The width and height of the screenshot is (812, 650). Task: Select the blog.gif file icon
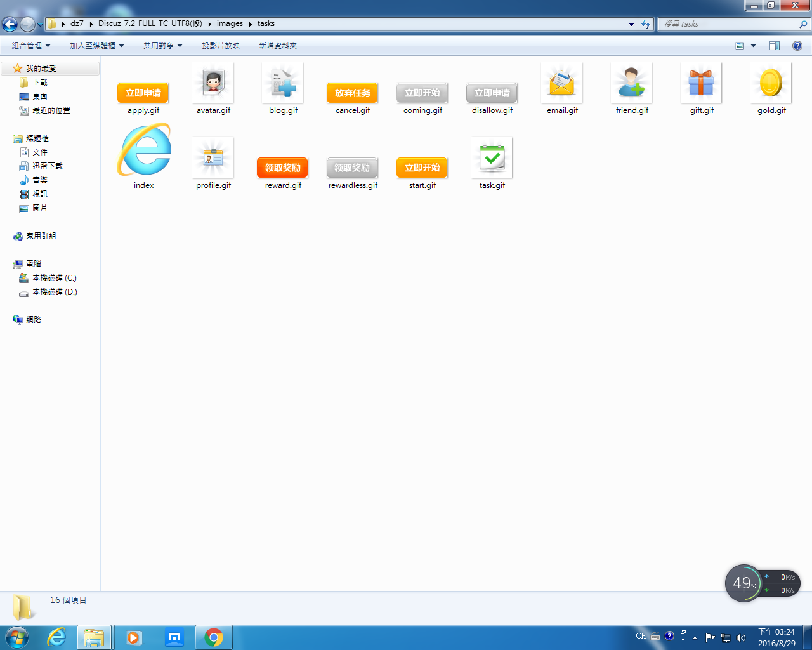coord(283,83)
